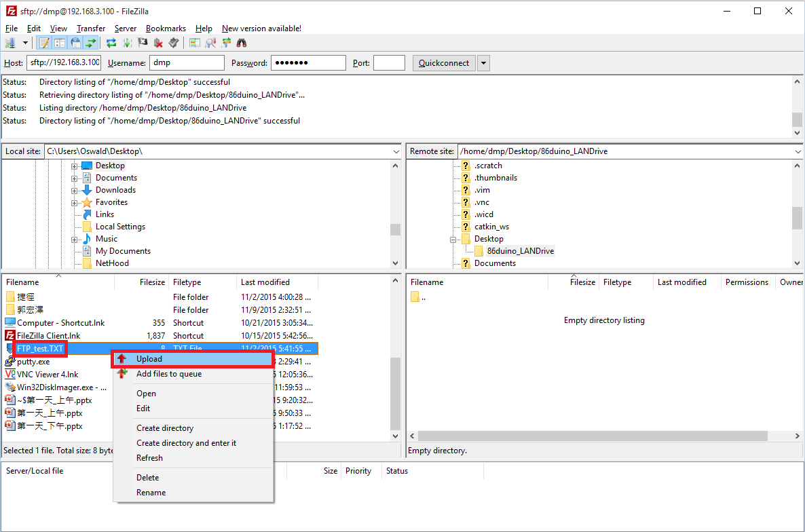The height and width of the screenshot is (532, 805).
Task: Click the binoculars file search icon
Action: tap(241, 43)
